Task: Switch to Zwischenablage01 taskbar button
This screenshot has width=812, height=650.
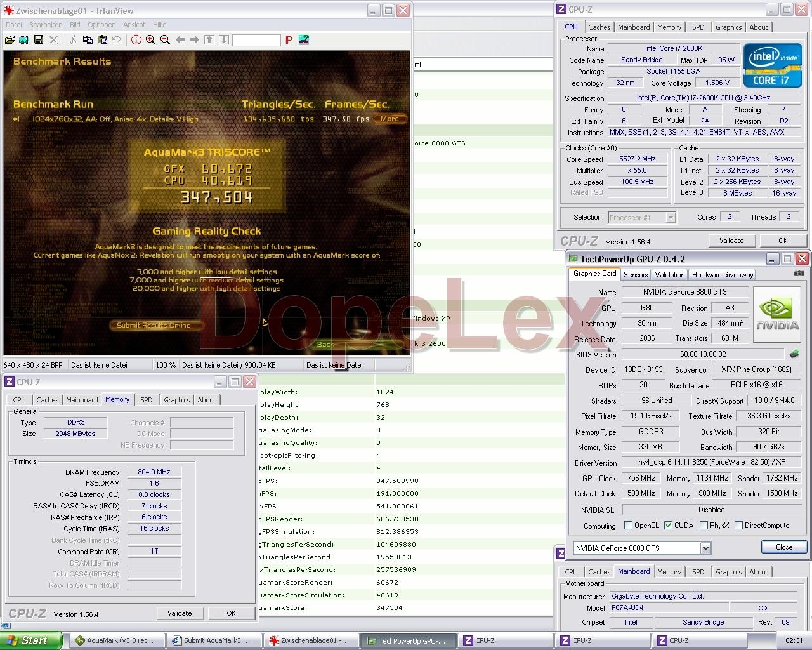Action: [x=311, y=640]
